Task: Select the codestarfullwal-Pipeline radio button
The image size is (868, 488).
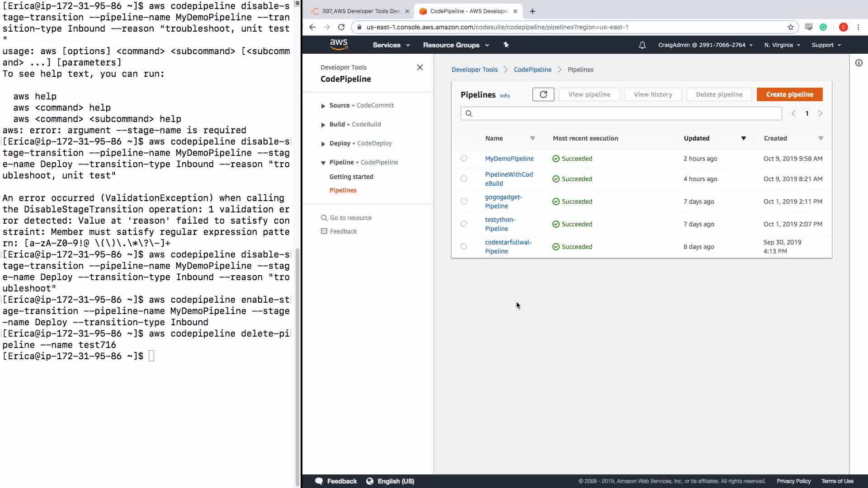Action: point(463,246)
